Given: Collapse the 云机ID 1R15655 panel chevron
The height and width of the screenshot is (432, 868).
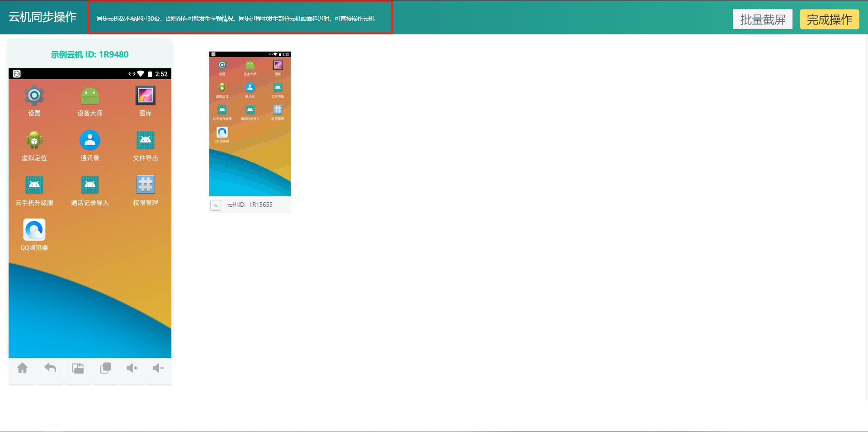Looking at the screenshot, I should coord(216,205).
